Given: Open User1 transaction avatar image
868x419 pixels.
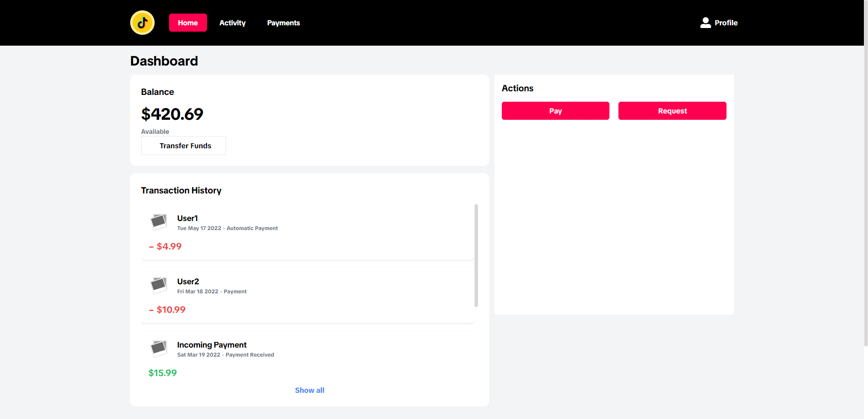Looking at the screenshot, I should [x=159, y=222].
